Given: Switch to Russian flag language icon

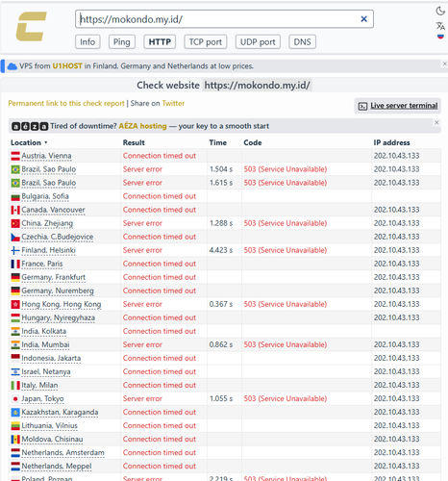Looking at the screenshot, I should click(x=440, y=37).
